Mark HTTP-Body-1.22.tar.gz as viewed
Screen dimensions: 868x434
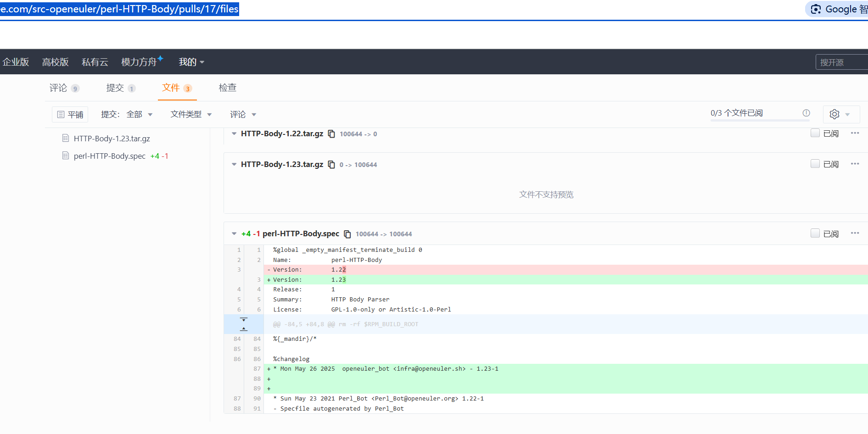pyautogui.click(x=815, y=133)
